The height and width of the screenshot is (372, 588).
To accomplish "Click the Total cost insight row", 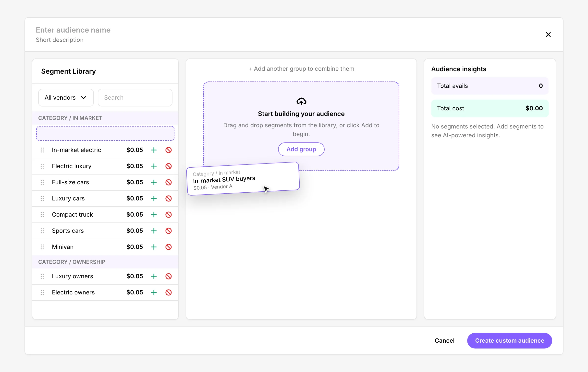I will pyautogui.click(x=490, y=108).
